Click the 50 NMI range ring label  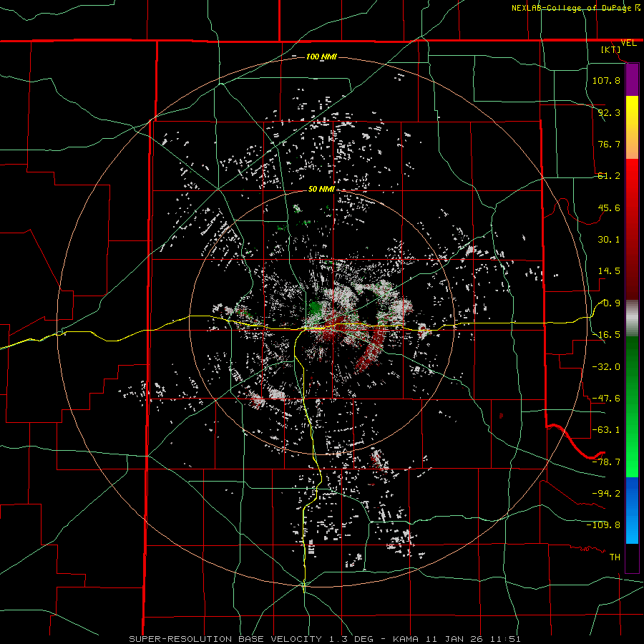pos(321,189)
